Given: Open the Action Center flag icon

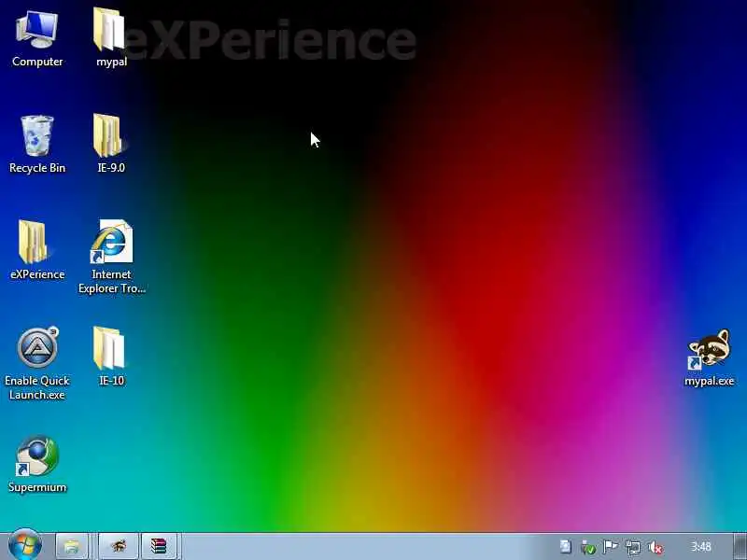Looking at the screenshot, I should (611, 547).
